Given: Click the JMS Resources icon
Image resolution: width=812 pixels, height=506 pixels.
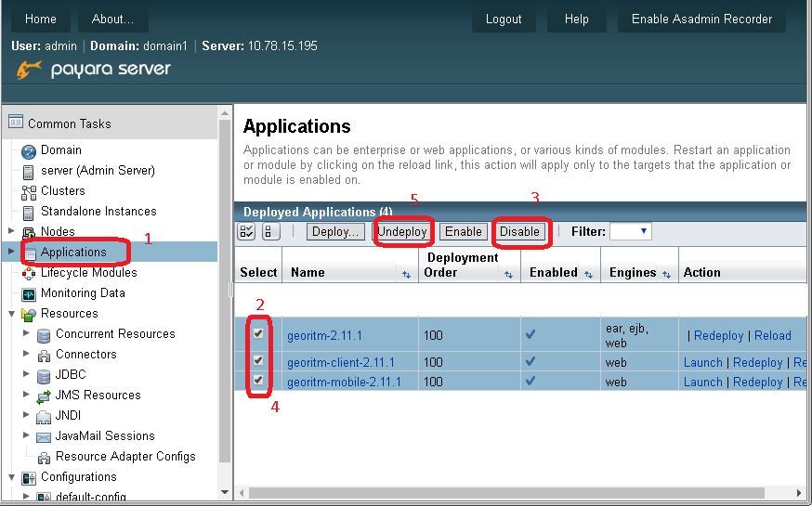Looking at the screenshot, I should 44,396.
